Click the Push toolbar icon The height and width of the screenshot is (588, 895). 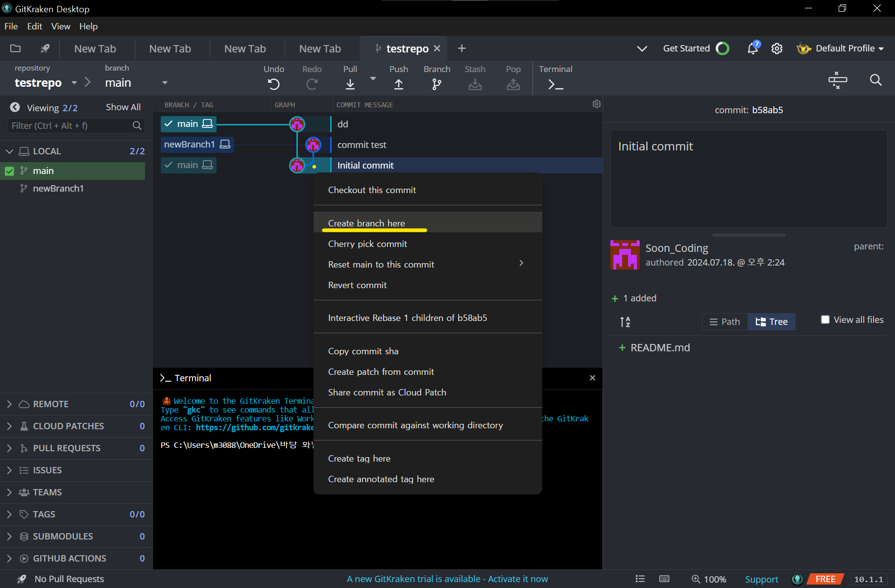coord(399,84)
